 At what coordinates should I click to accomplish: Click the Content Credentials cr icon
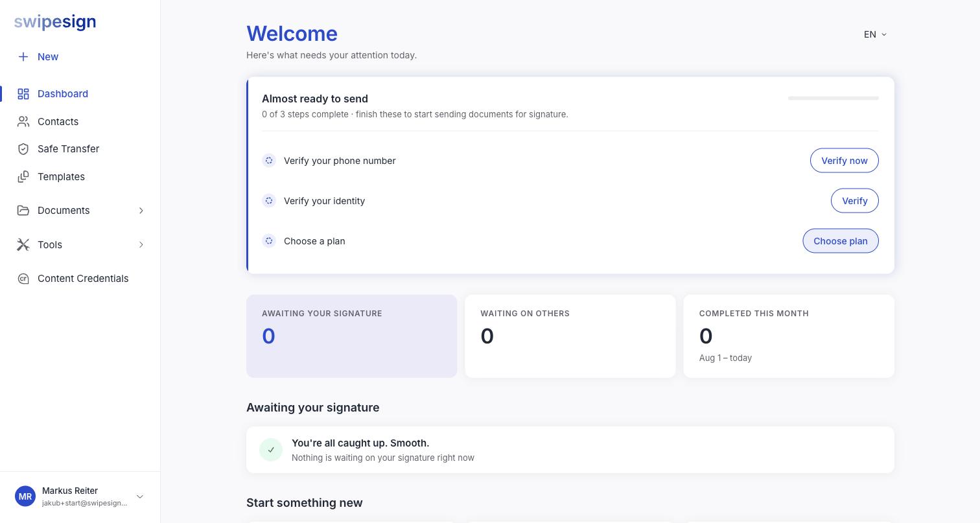pyautogui.click(x=23, y=279)
